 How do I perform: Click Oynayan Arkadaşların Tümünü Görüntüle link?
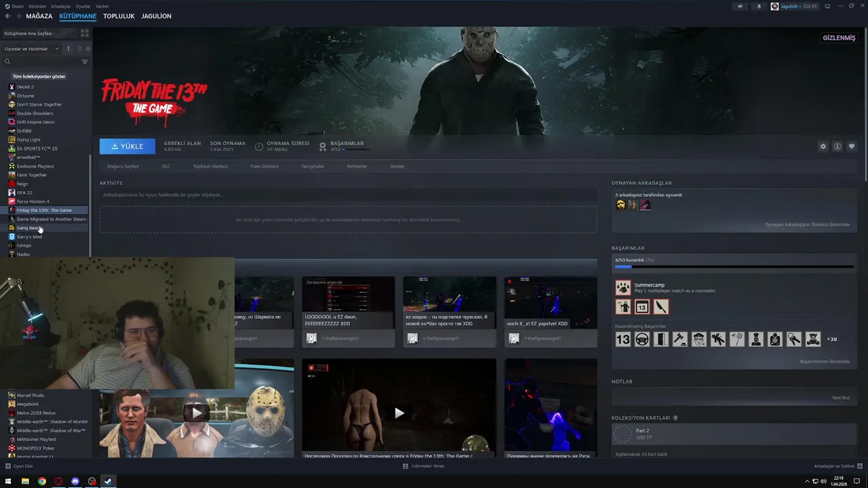click(807, 224)
